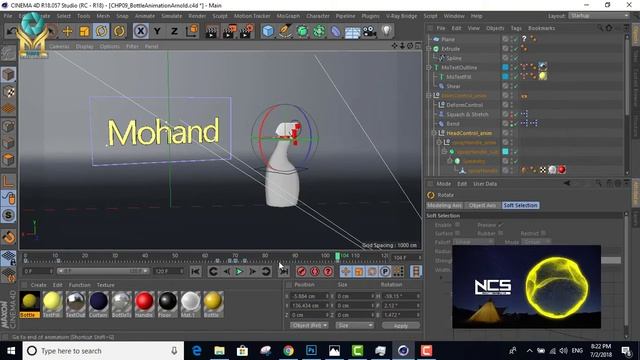Screen dimensions: 640x360
Task: Toggle Spline visibility dots
Action: point(511,58)
